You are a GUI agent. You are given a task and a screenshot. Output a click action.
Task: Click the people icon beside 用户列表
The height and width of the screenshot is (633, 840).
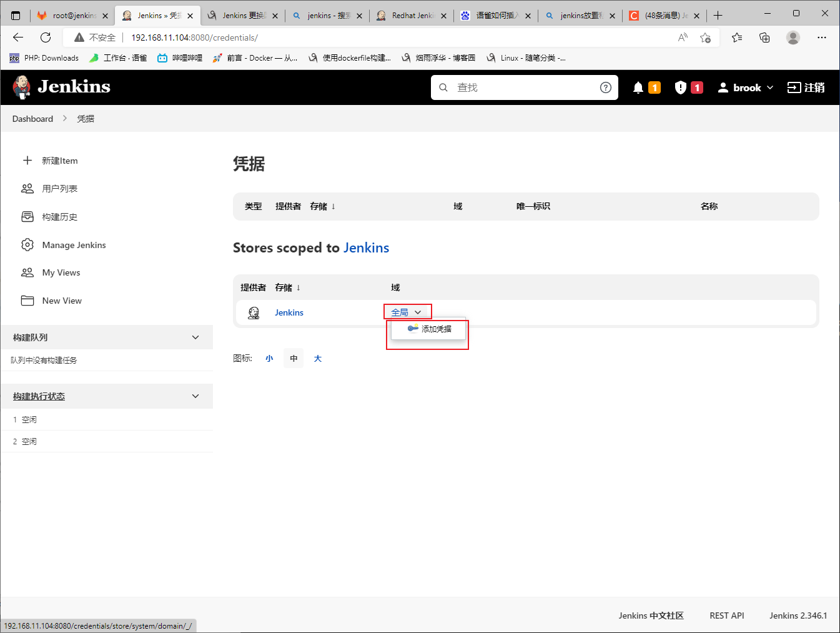tap(27, 189)
